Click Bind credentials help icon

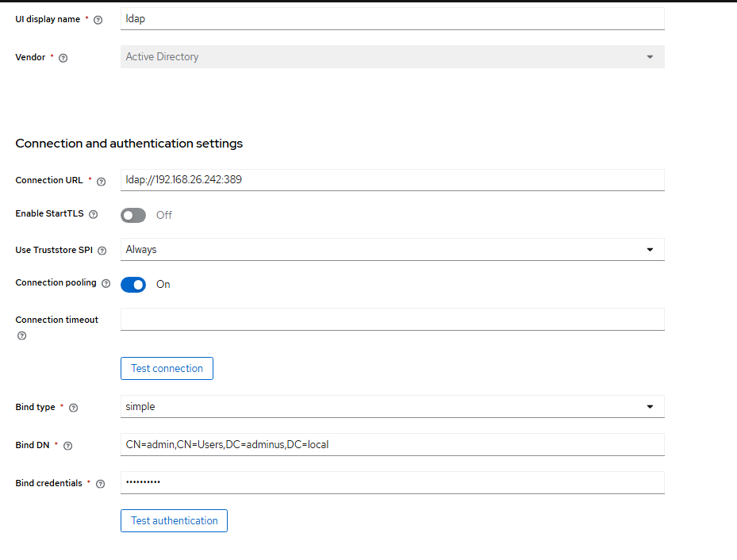point(100,484)
